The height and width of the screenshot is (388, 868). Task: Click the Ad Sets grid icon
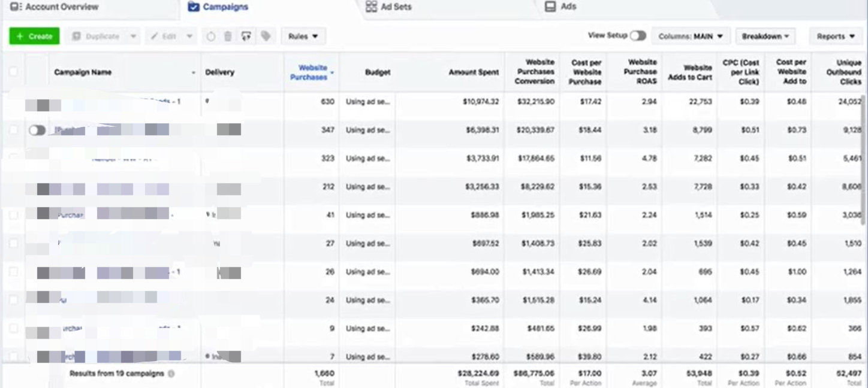371,7
